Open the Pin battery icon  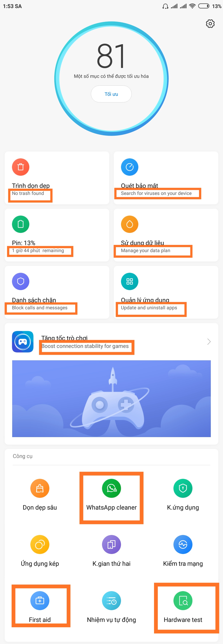(x=20, y=224)
